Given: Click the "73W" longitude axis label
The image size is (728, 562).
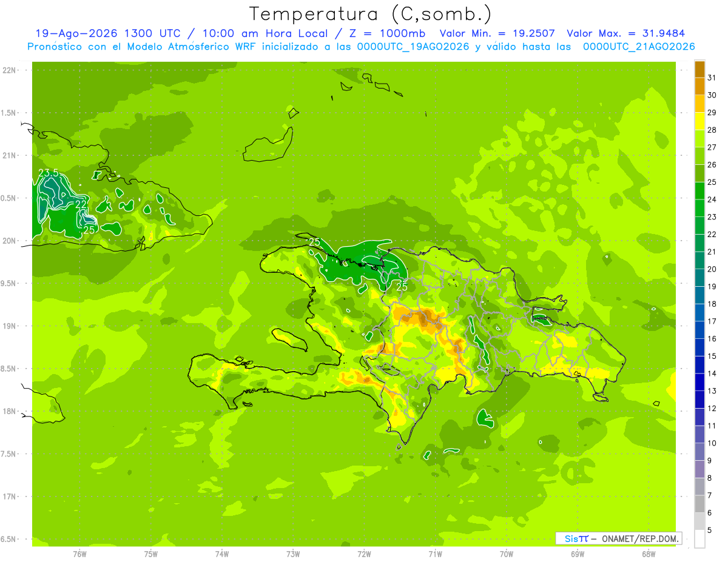Looking at the screenshot, I should point(292,554).
